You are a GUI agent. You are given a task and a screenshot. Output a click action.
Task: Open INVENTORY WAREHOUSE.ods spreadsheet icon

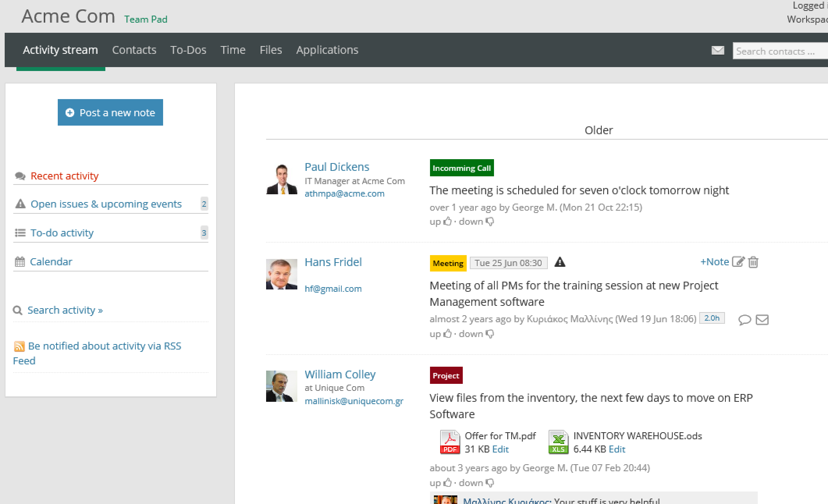[x=558, y=442]
